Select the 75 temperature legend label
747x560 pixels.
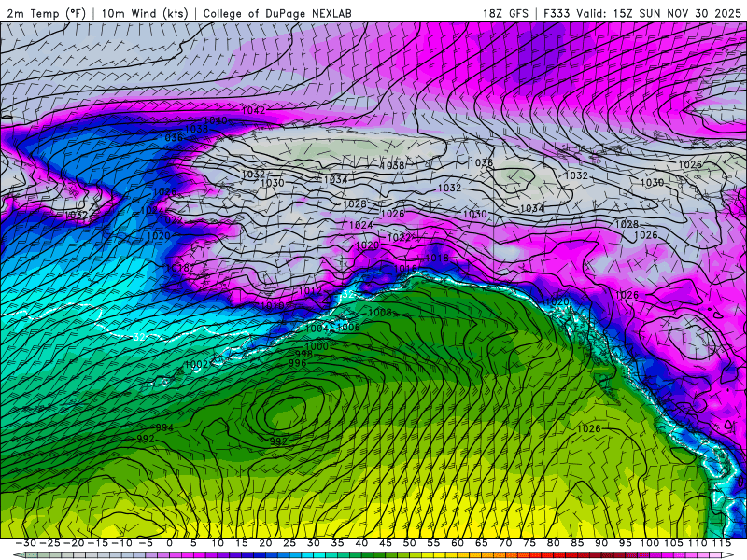coord(529,543)
